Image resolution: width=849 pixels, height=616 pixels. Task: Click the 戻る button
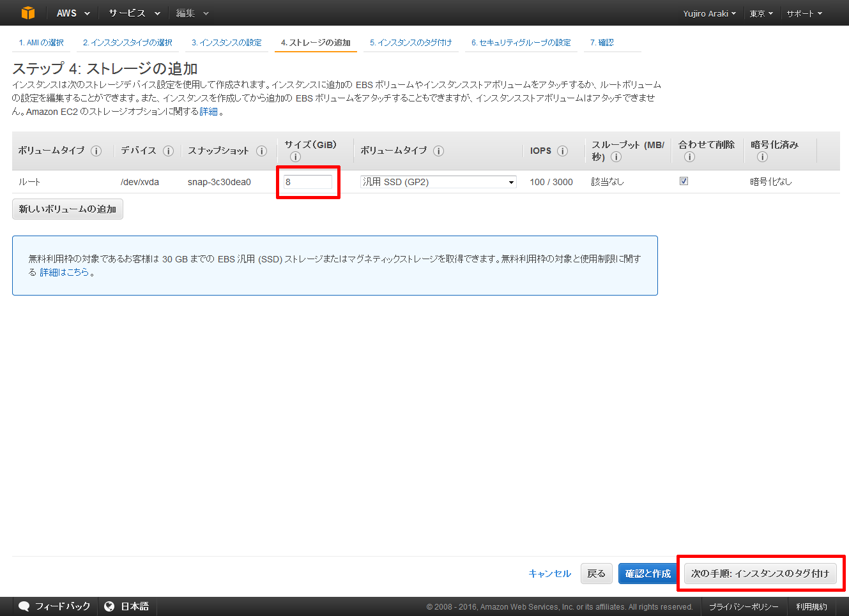coord(596,574)
